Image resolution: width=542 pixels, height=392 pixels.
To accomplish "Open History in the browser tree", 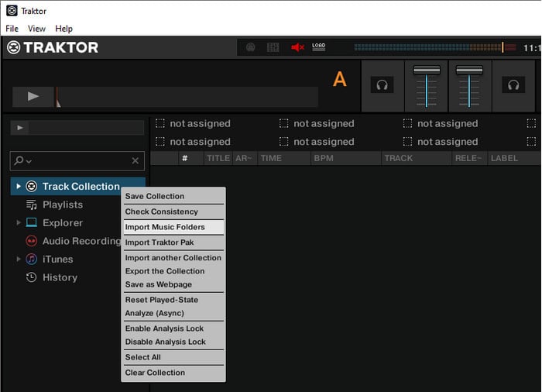I will click(x=60, y=277).
